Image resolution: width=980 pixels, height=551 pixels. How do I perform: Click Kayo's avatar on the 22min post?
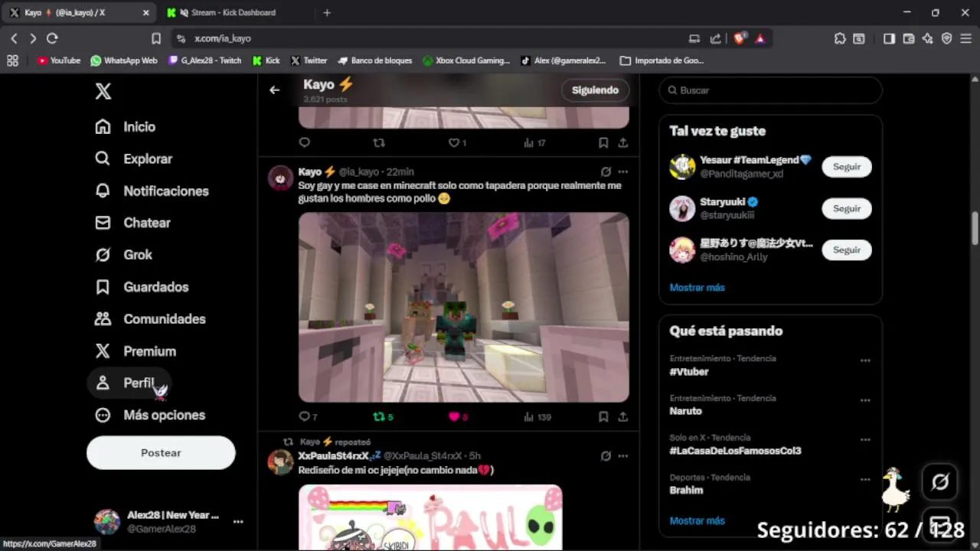[280, 178]
